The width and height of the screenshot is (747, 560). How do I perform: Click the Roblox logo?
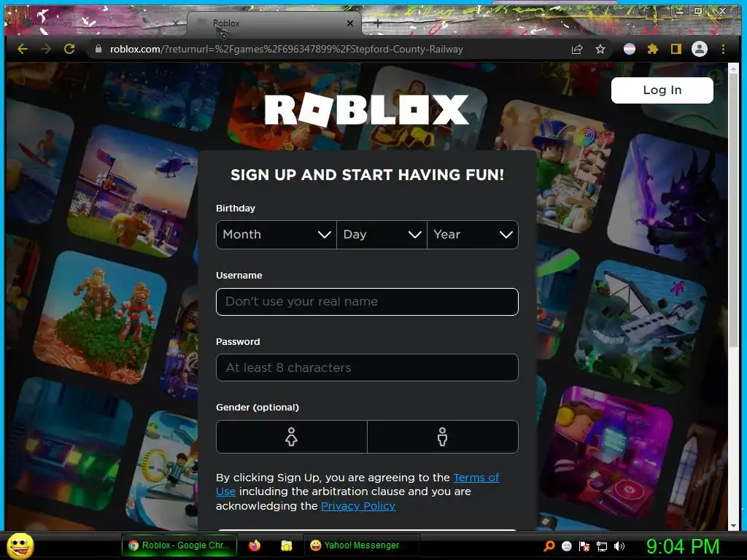click(x=367, y=110)
